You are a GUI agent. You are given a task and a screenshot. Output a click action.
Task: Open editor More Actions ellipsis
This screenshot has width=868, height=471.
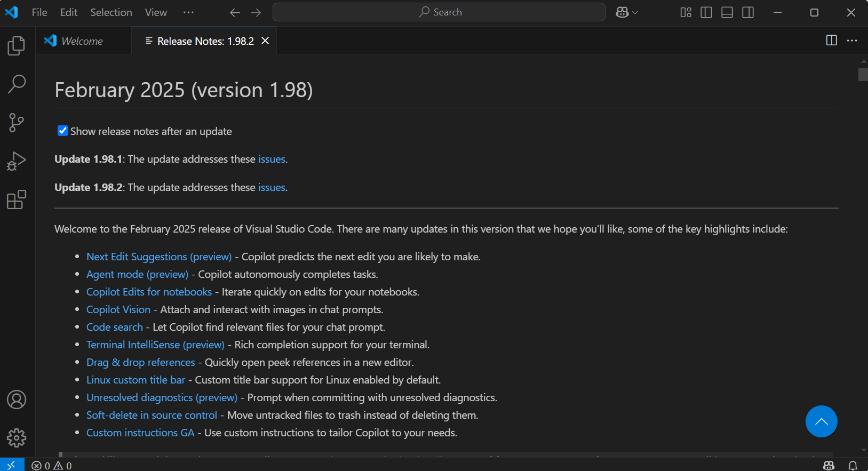[x=852, y=41]
